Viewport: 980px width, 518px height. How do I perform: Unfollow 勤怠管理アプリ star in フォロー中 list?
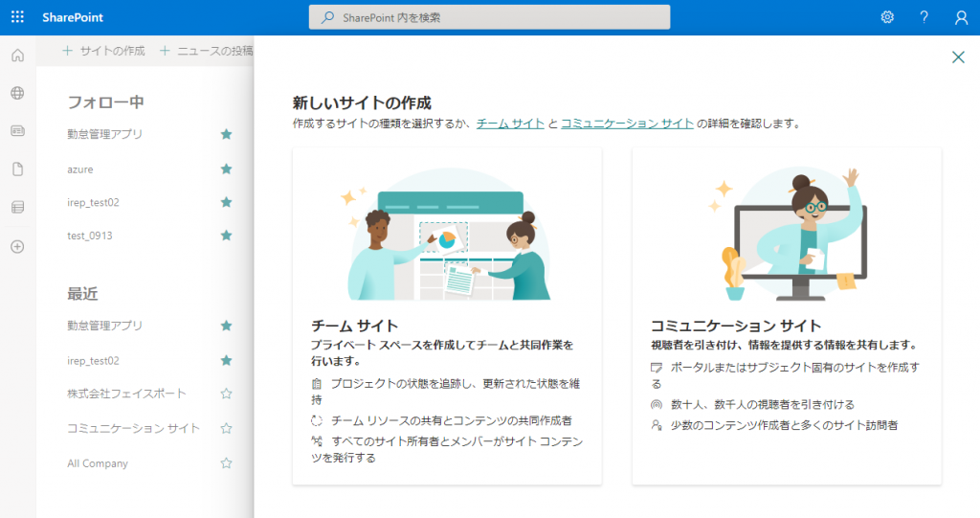(x=226, y=134)
